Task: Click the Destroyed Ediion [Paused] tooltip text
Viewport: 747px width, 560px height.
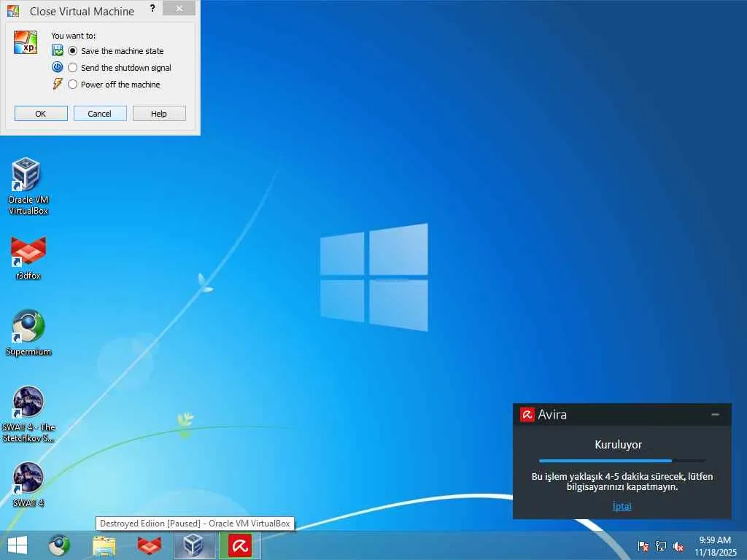Action: pyautogui.click(x=194, y=524)
